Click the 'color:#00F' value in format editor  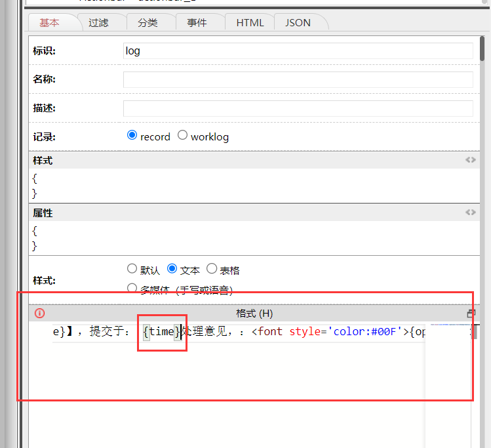coord(364,331)
